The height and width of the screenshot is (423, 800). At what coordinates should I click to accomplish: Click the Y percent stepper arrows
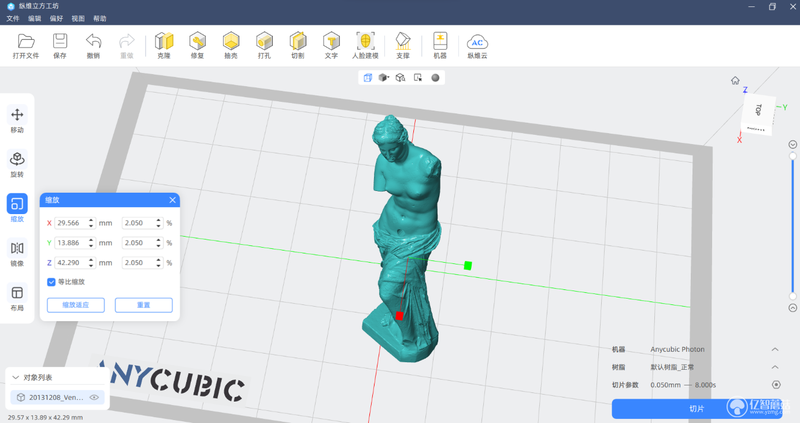[159, 243]
